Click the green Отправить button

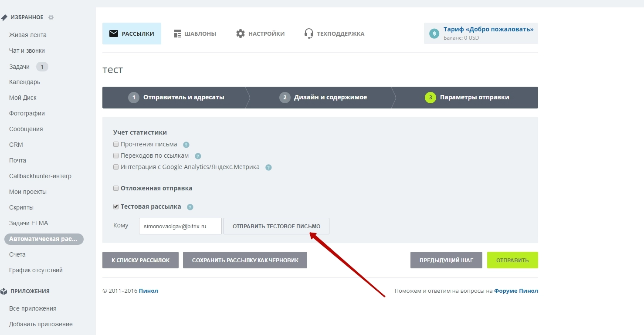pos(512,261)
